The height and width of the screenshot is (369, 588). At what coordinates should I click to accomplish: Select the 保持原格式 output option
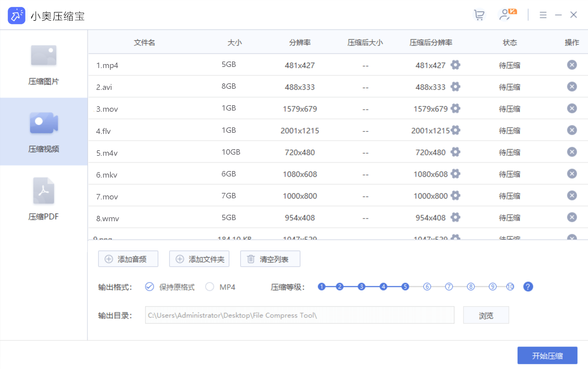pyautogui.click(x=149, y=287)
